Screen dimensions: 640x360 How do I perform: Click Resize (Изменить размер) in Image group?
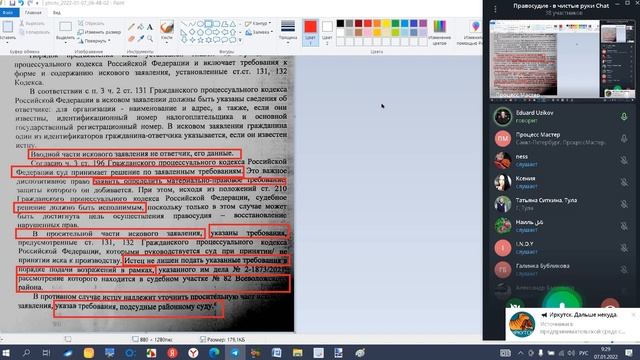click(99, 32)
